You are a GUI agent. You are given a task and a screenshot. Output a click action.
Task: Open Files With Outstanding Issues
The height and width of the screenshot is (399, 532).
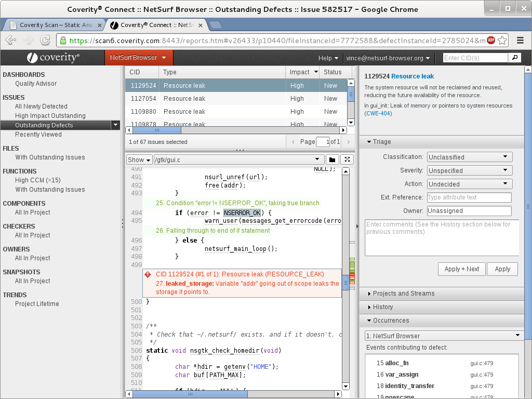coord(50,157)
